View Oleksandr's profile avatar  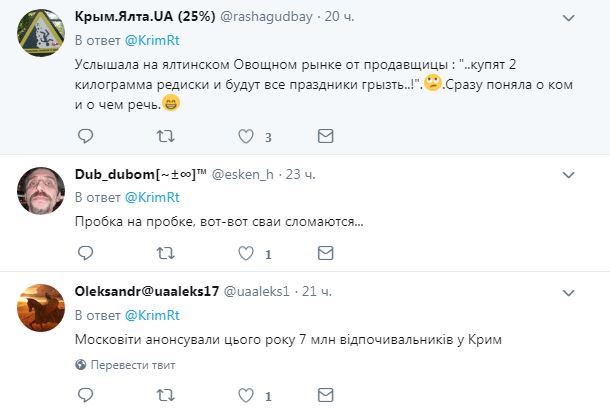coord(43,308)
